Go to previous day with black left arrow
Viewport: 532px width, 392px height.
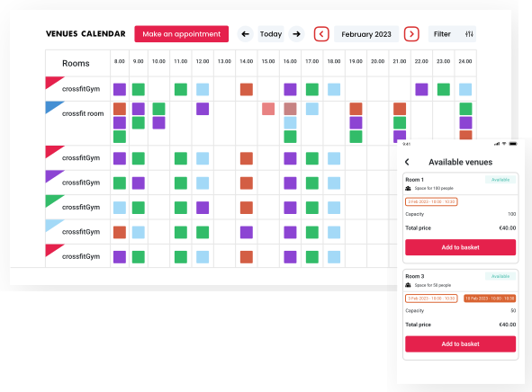point(246,34)
